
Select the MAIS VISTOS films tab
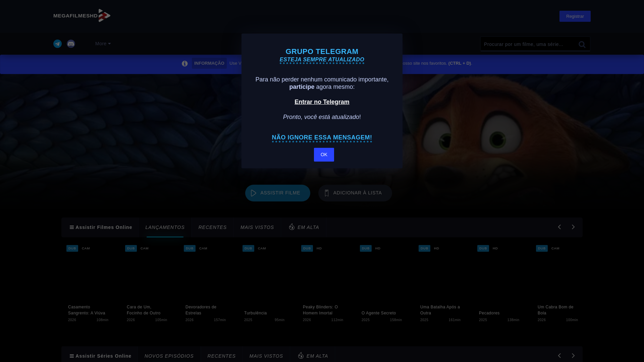pos(257,227)
